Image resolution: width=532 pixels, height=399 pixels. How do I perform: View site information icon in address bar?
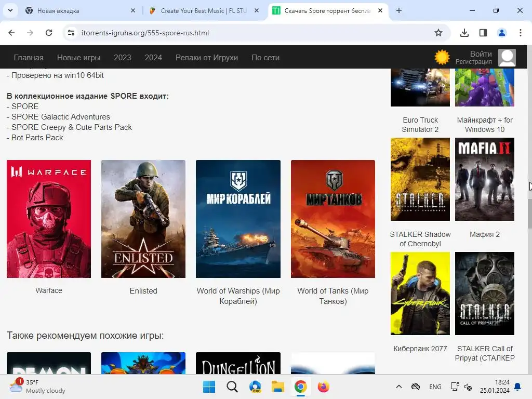tap(71, 33)
